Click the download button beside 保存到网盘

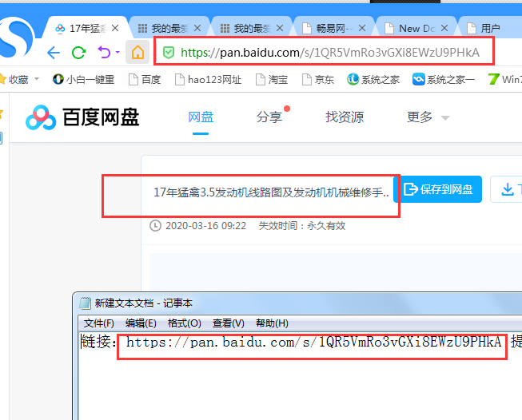pos(506,189)
